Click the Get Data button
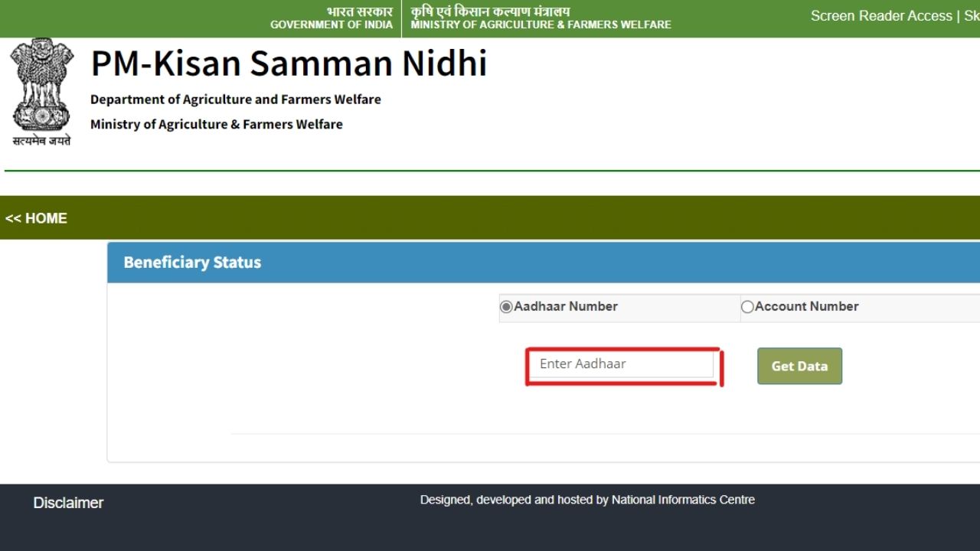 pyautogui.click(x=799, y=366)
